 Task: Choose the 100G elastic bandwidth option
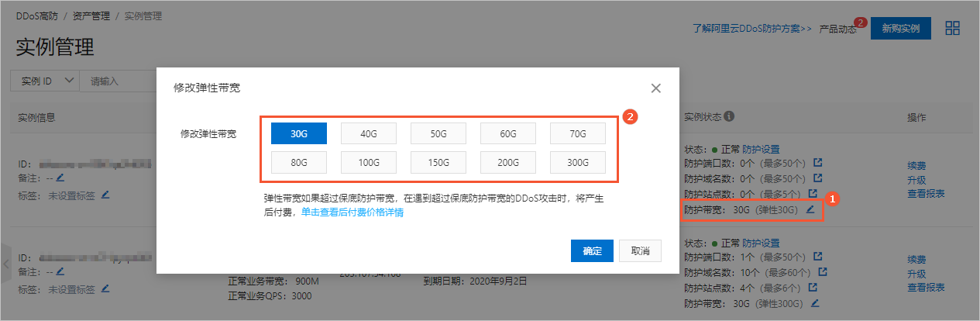(x=369, y=163)
